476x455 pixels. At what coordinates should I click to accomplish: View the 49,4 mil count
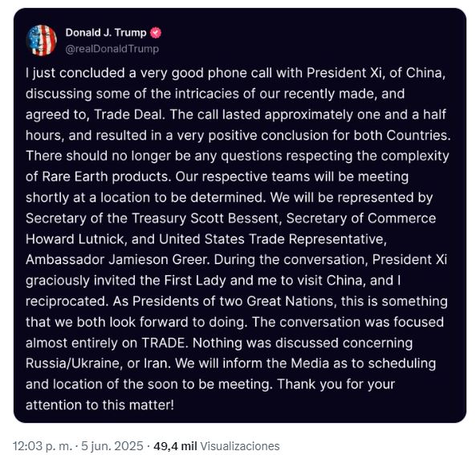click(x=175, y=446)
